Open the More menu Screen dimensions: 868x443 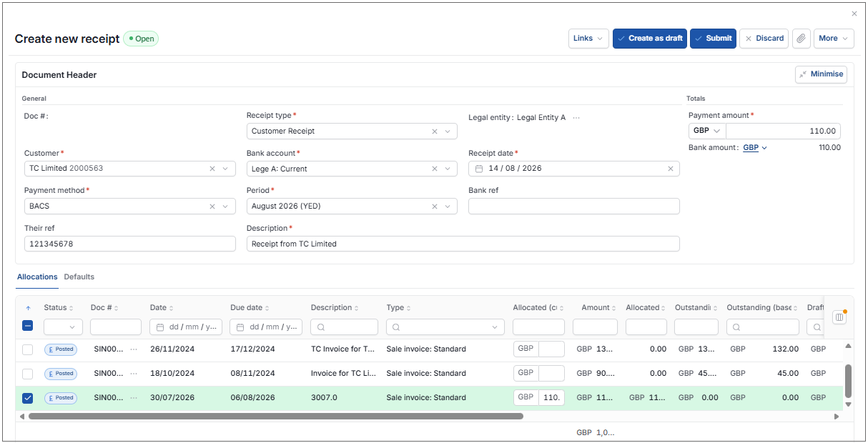tap(834, 39)
